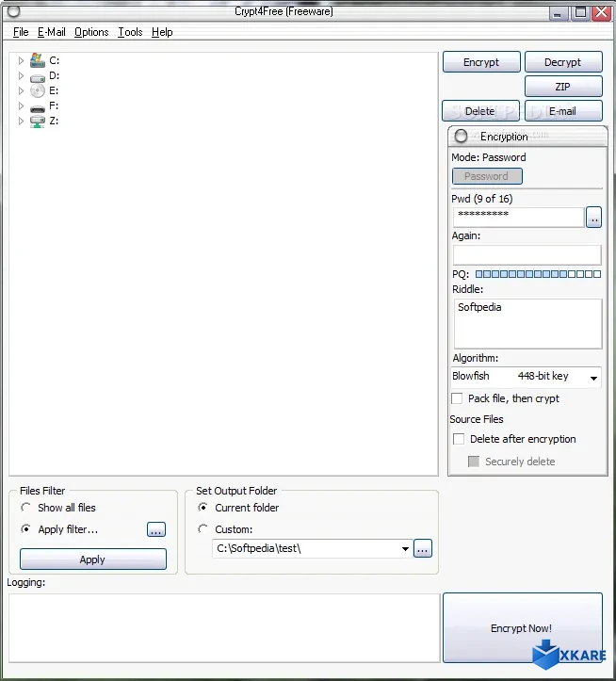Image resolution: width=616 pixels, height=681 pixels.
Task: Click the Pwd password input field
Action: pyautogui.click(x=519, y=218)
